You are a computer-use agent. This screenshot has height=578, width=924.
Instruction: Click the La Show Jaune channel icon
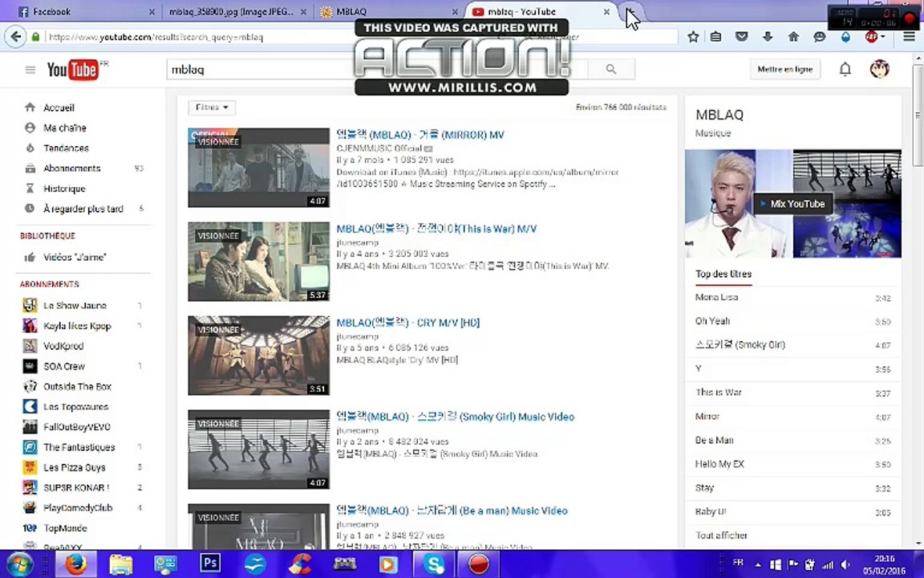(30, 305)
